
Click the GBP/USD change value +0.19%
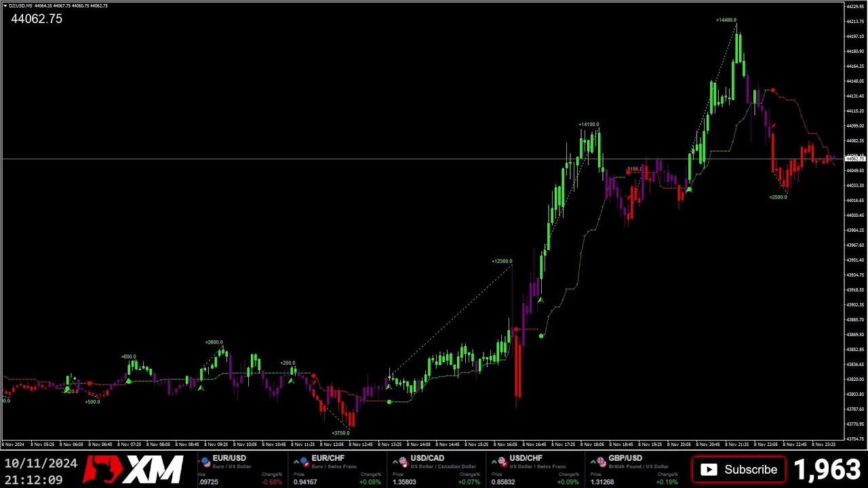[x=667, y=482]
